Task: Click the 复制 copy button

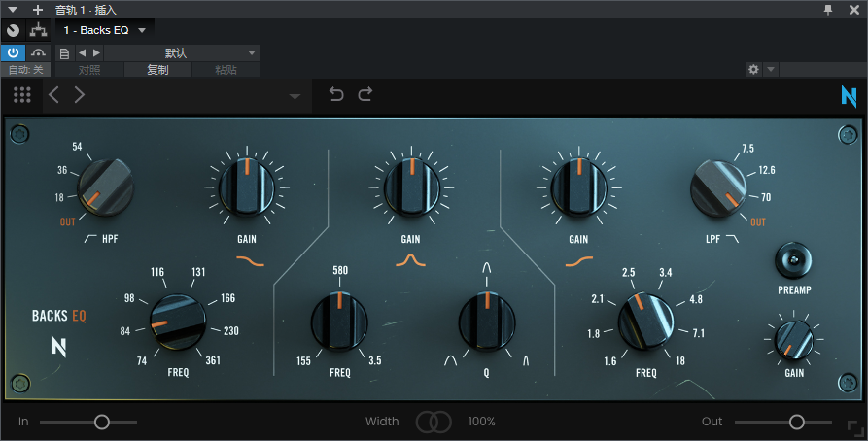Action: [157, 70]
